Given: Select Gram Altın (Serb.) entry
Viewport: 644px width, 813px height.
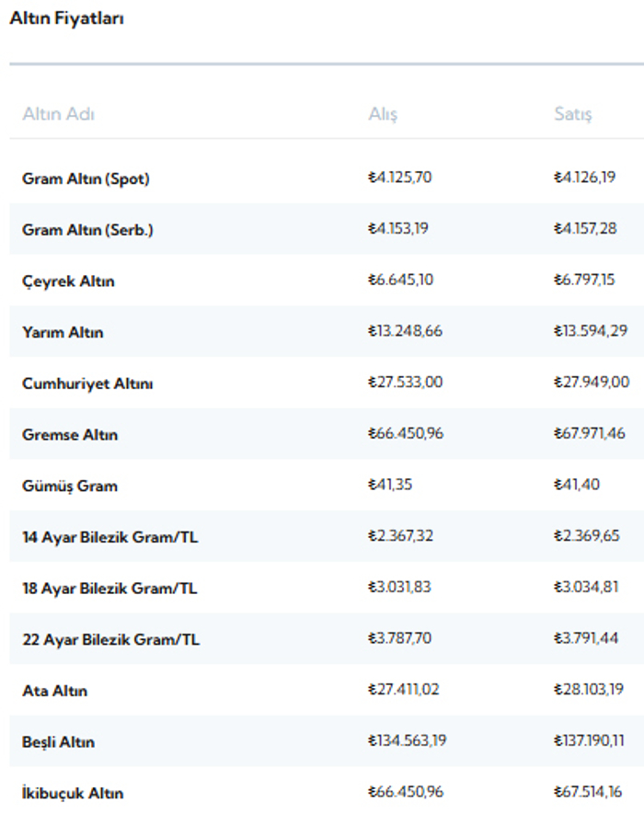Looking at the screenshot, I should pos(327,229).
